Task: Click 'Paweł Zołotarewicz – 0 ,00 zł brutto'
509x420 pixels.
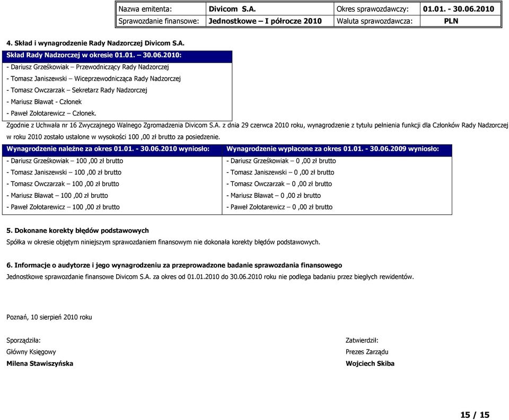Action: coord(279,207)
